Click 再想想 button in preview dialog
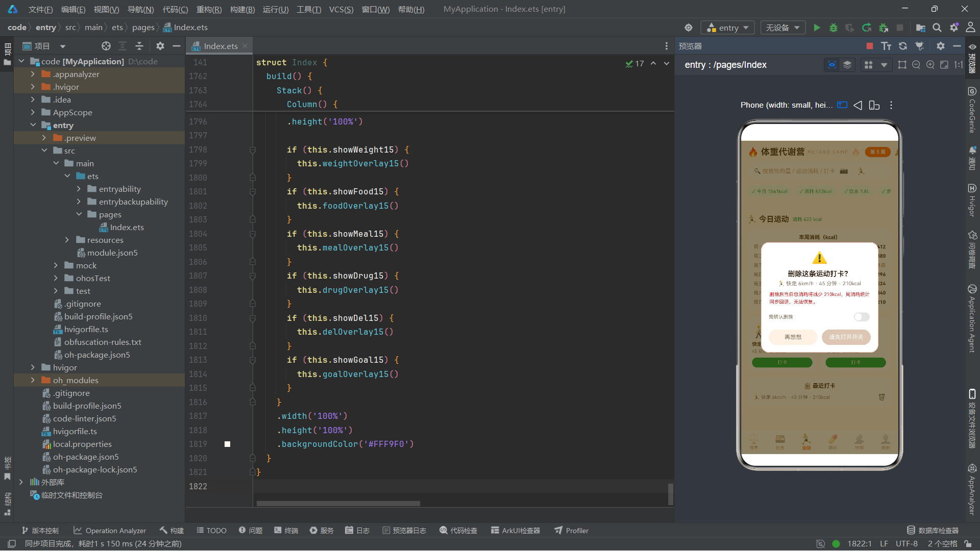This screenshot has height=551, width=980. tap(793, 337)
